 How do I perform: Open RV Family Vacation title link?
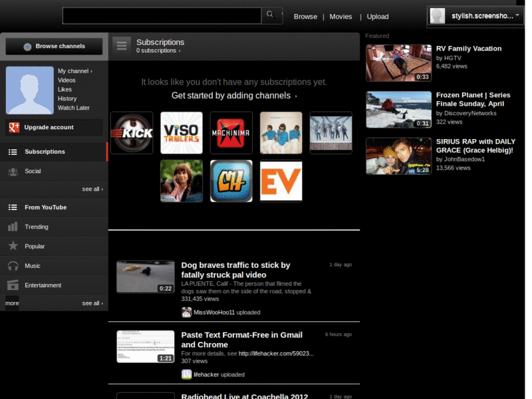469,49
